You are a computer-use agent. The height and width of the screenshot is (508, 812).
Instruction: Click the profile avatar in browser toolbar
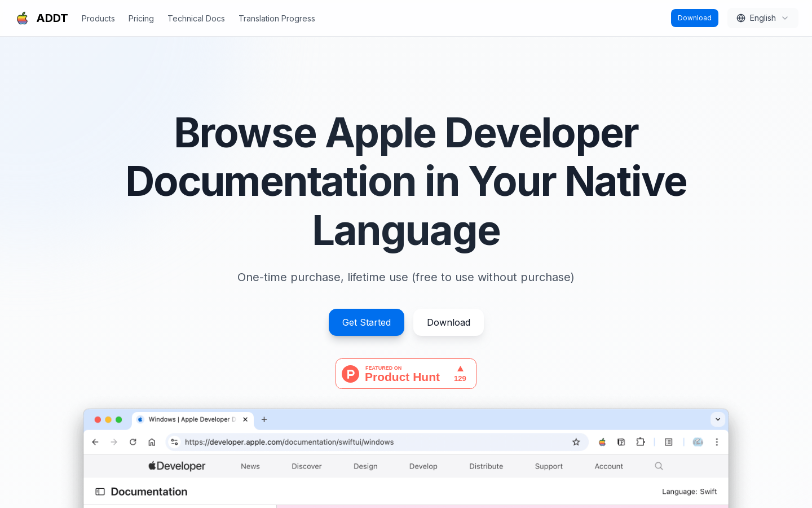pyautogui.click(x=698, y=442)
